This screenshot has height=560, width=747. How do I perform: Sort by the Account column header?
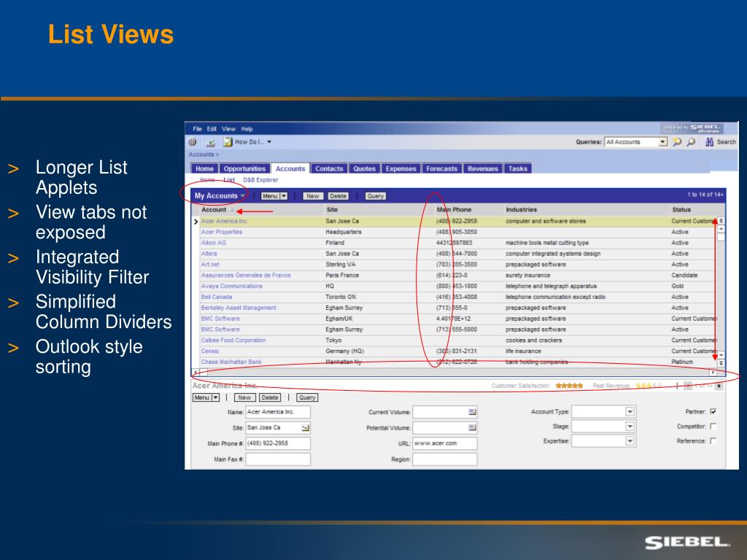point(214,209)
